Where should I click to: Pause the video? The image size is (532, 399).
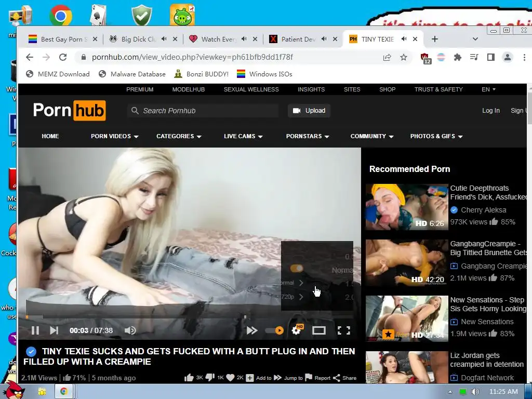click(35, 330)
